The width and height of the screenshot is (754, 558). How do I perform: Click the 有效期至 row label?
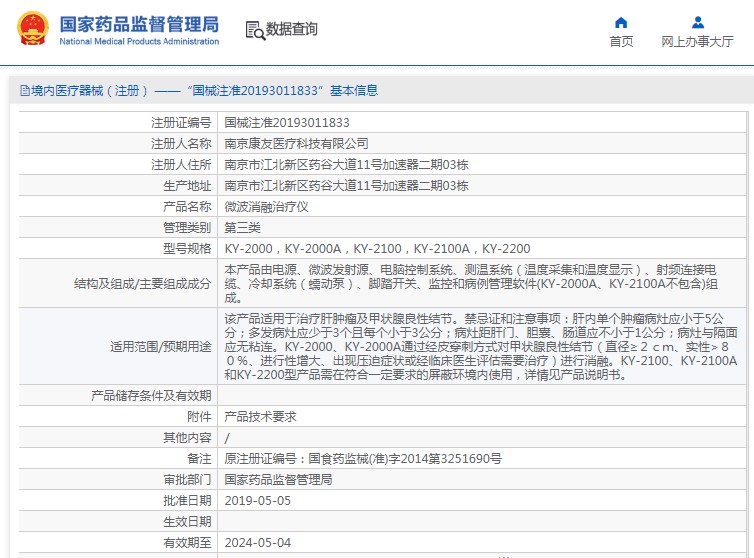point(187,543)
